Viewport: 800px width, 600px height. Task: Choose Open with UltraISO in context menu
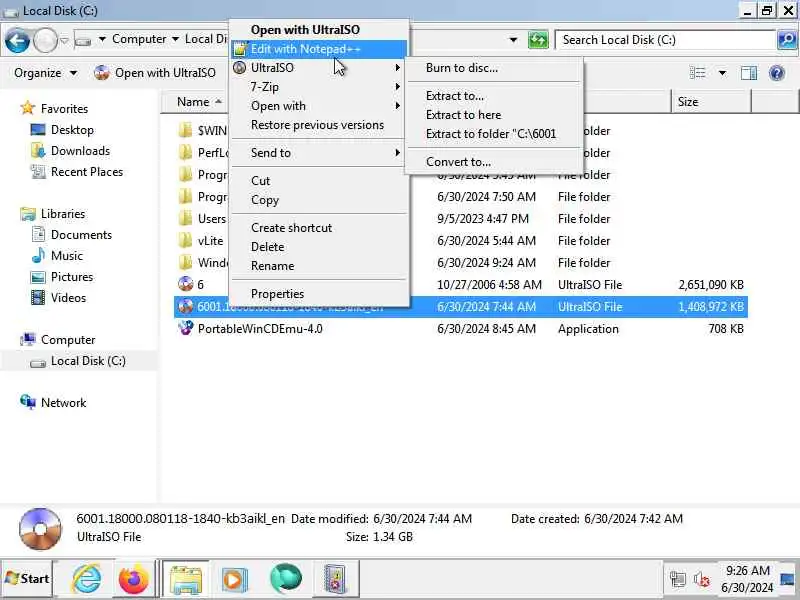[319, 30]
